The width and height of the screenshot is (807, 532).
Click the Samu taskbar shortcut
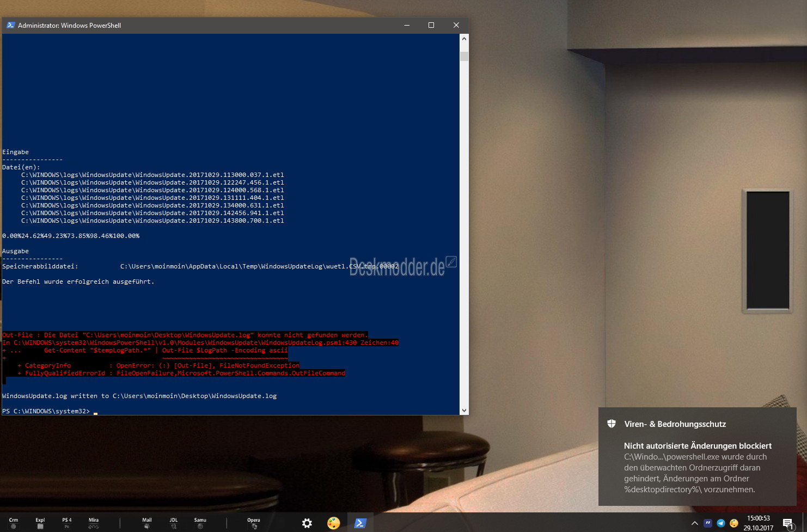point(200,523)
